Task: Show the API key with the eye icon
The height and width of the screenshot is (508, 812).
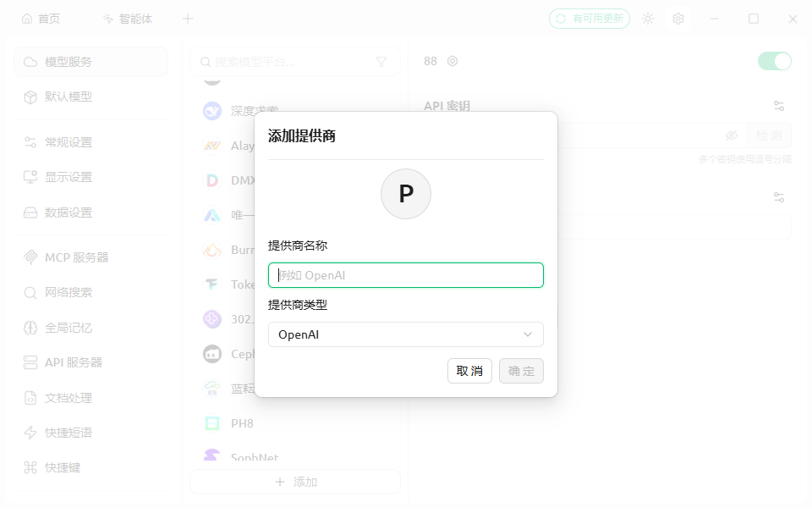Action: point(732,135)
